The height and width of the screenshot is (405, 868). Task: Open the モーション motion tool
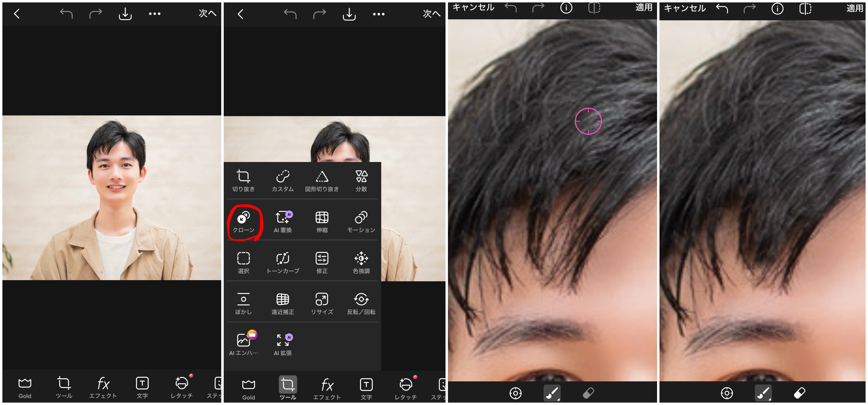361,222
